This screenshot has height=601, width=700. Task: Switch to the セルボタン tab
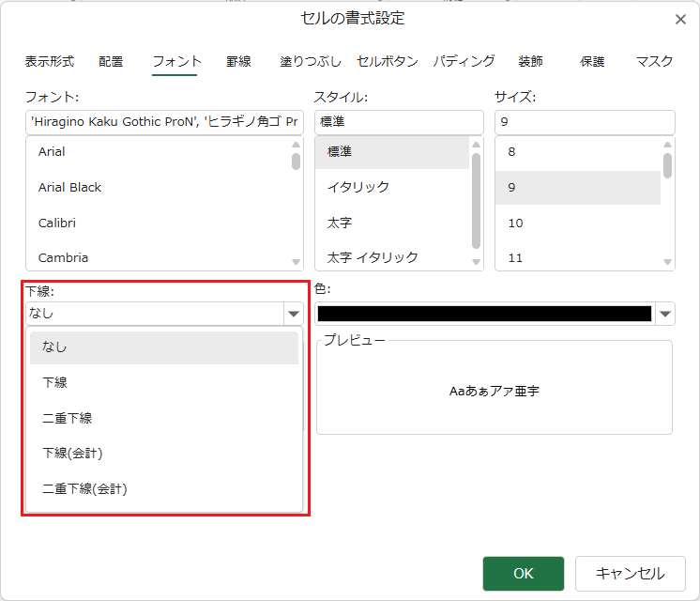(x=387, y=61)
